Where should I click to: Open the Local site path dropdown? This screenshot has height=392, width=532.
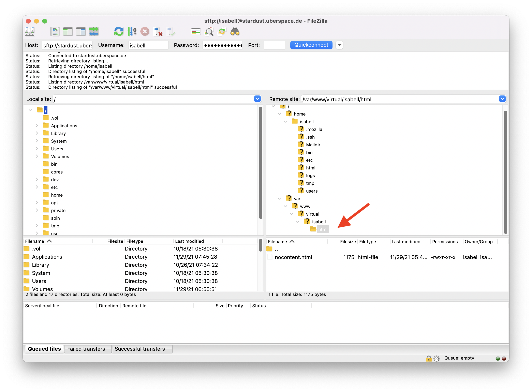click(257, 99)
